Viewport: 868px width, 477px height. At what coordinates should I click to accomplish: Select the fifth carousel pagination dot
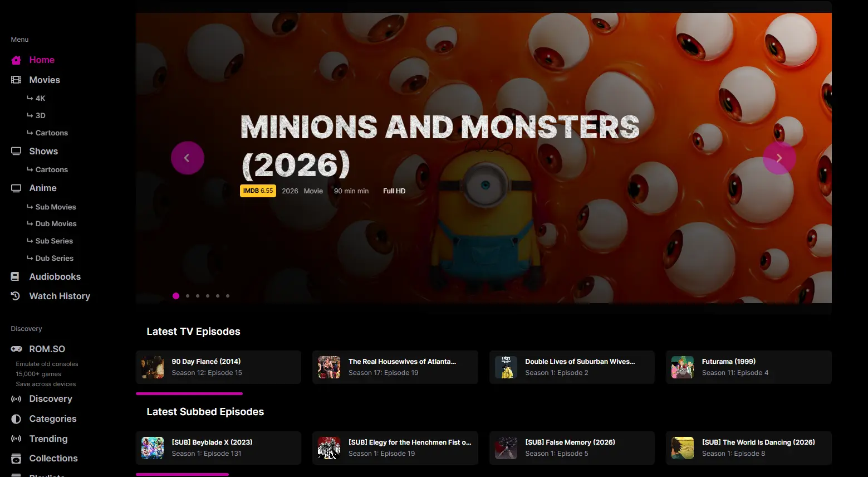(x=218, y=296)
